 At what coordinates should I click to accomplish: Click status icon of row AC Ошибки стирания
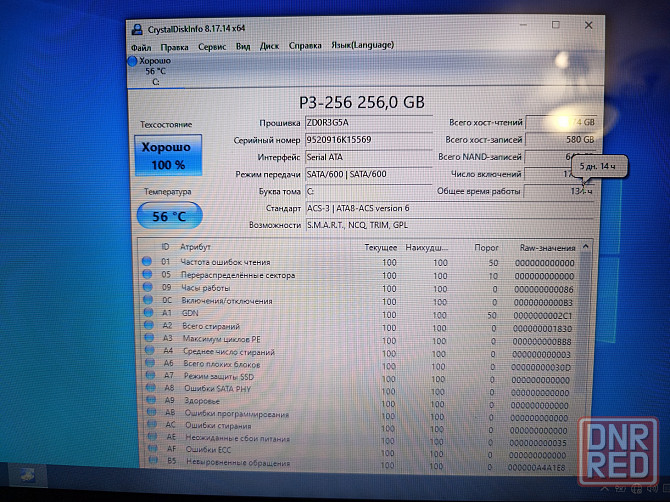[152, 424]
